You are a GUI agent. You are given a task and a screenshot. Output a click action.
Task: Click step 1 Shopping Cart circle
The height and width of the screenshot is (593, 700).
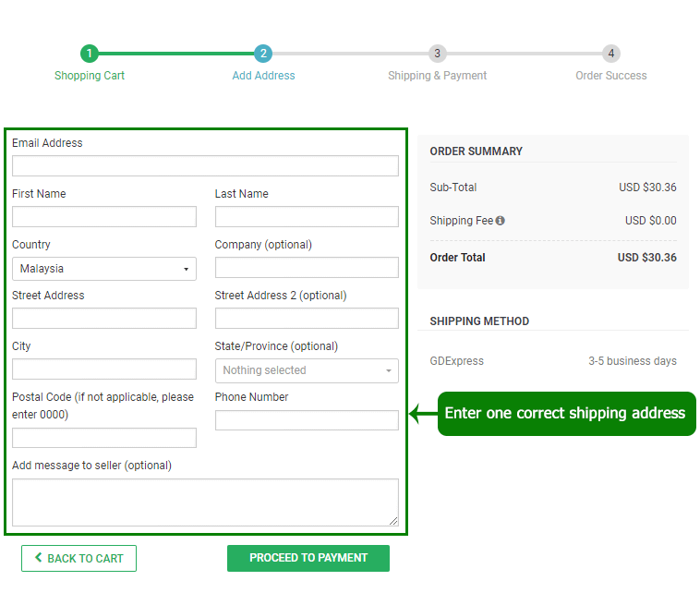tap(89, 54)
